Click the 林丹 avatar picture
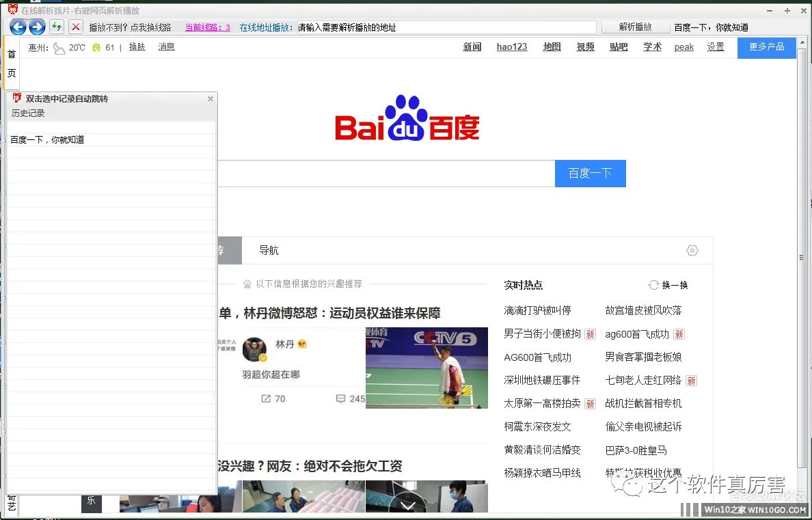Image resolution: width=812 pixels, height=520 pixels. (255, 350)
